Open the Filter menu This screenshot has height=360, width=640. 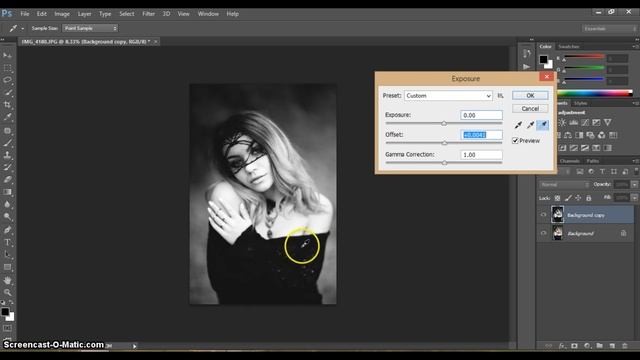click(148, 14)
